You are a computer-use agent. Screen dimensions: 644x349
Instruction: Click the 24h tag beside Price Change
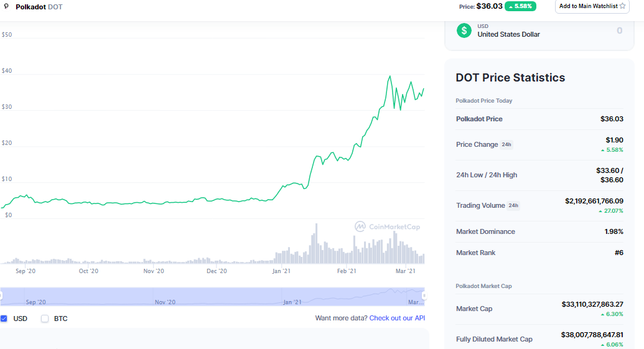click(506, 144)
